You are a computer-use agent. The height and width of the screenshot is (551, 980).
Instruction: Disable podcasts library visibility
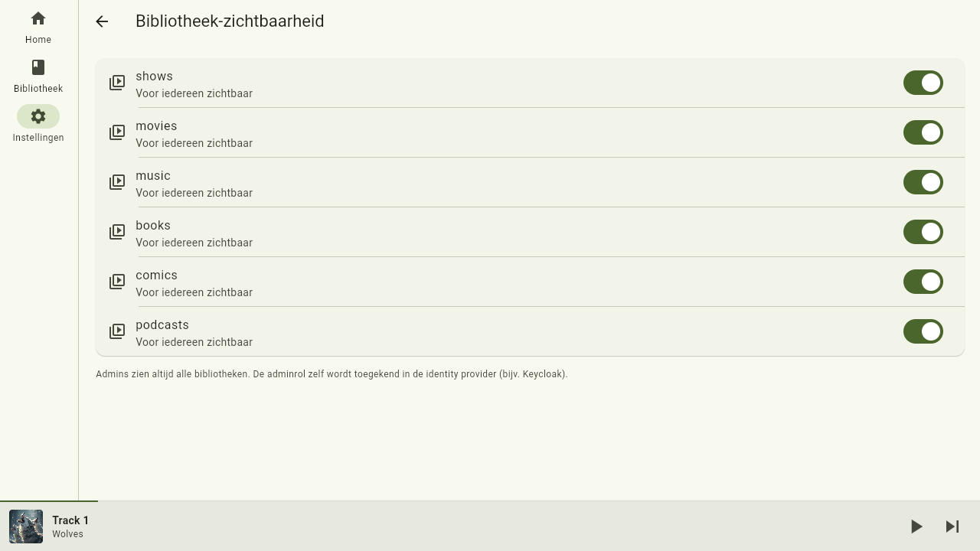[x=923, y=331]
